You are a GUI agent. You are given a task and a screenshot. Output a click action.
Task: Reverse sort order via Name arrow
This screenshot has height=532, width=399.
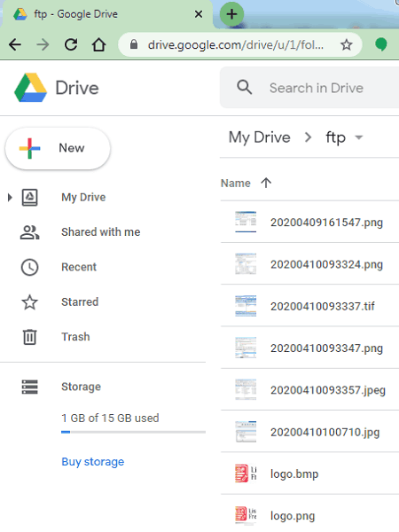click(x=266, y=183)
